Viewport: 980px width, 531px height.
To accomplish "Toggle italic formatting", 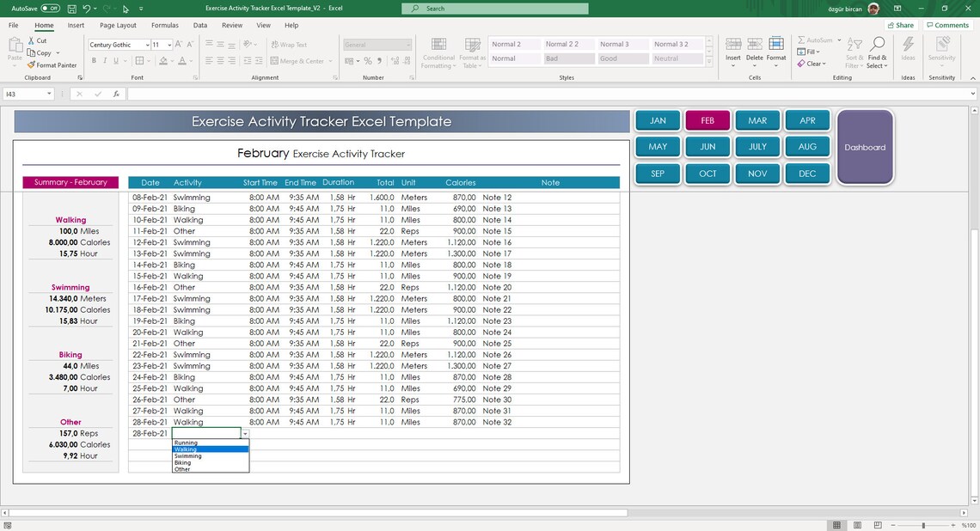I will point(104,60).
